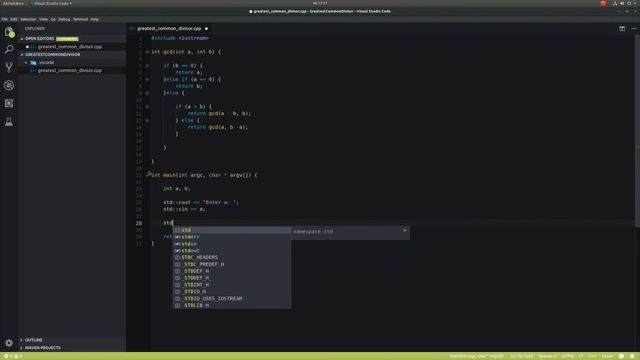Click Activities in the top panel
Screen dimensions: 640x360
coord(13,3)
